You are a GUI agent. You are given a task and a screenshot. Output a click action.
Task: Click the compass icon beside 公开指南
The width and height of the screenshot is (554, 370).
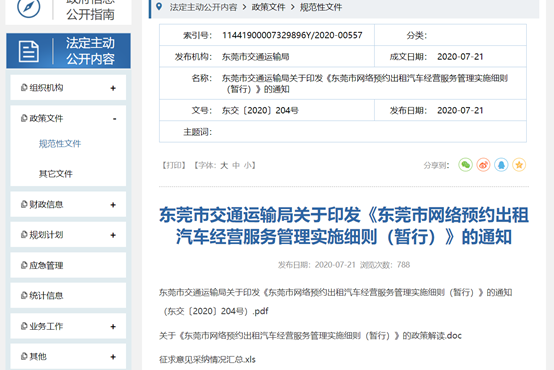point(29,6)
